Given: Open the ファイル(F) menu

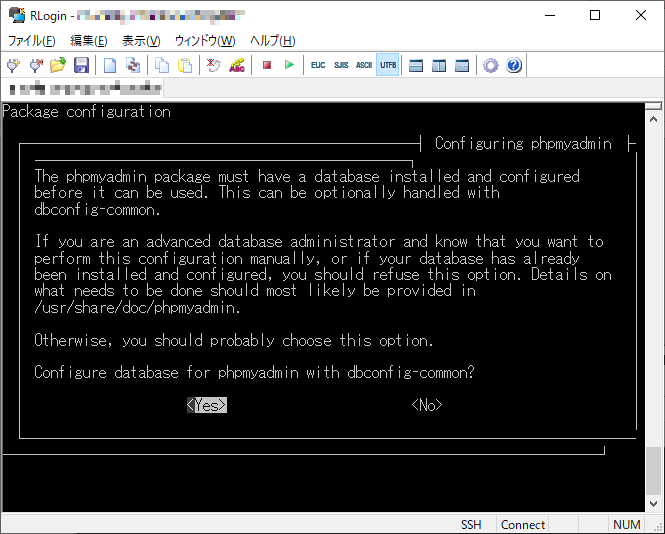Looking at the screenshot, I should (x=32, y=40).
